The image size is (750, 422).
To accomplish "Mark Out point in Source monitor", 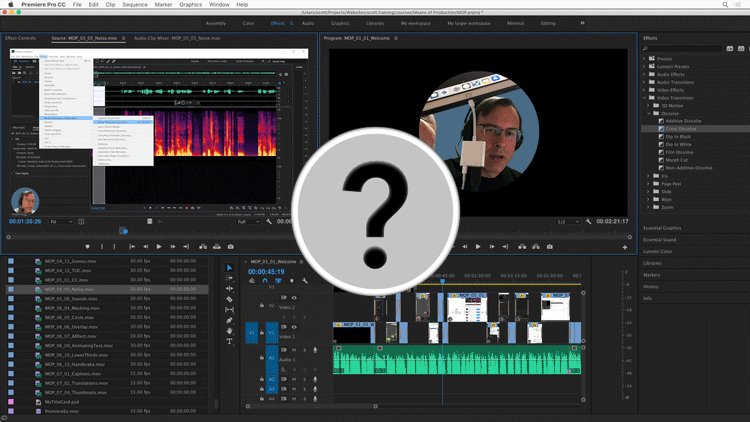I will click(114, 246).
